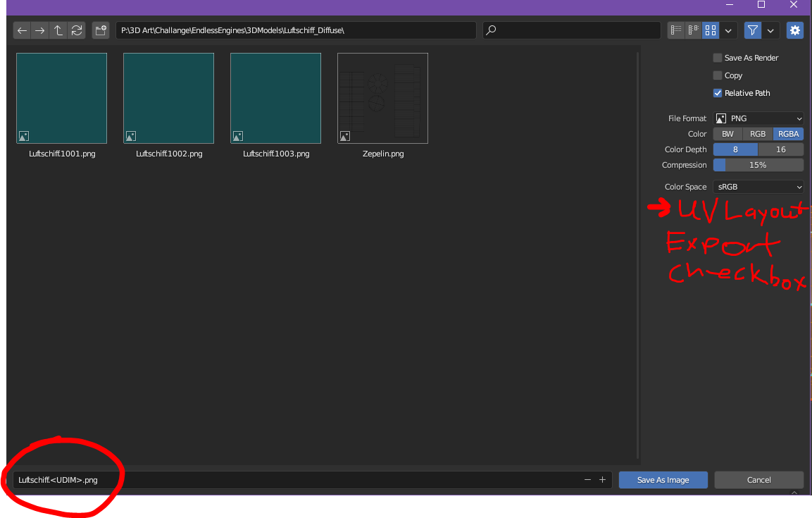Toggle options gear panel

[x=795, y=30]
